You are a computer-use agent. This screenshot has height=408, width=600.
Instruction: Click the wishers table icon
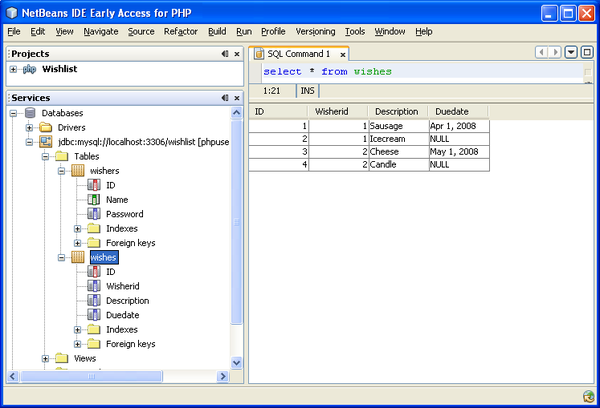78,170
